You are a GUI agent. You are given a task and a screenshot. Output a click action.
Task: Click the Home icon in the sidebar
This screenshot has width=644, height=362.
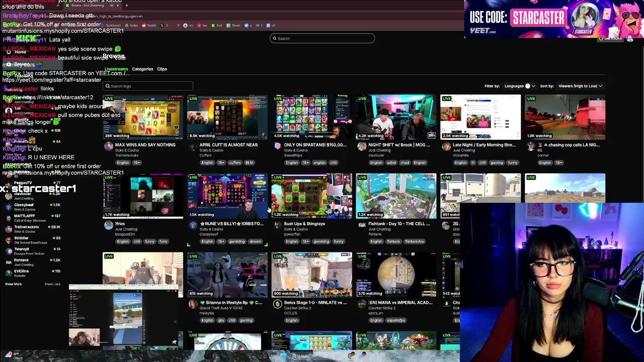tap(9, 52)
